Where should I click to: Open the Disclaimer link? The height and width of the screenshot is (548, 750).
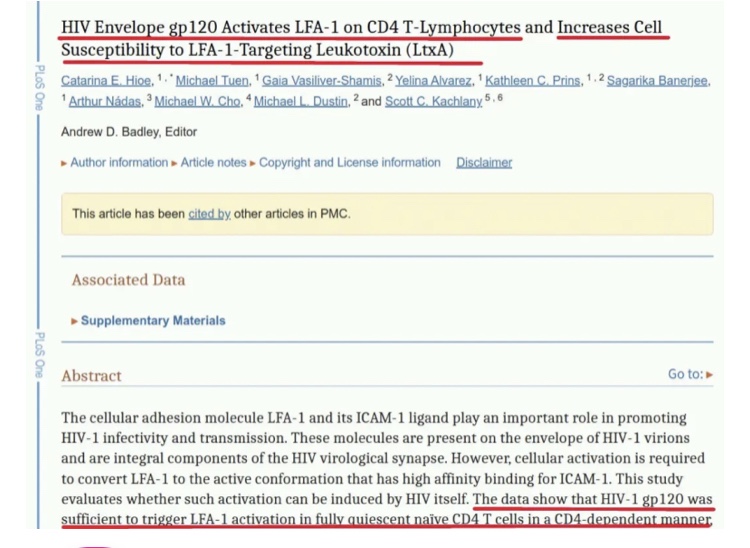(x=484, y=163)
